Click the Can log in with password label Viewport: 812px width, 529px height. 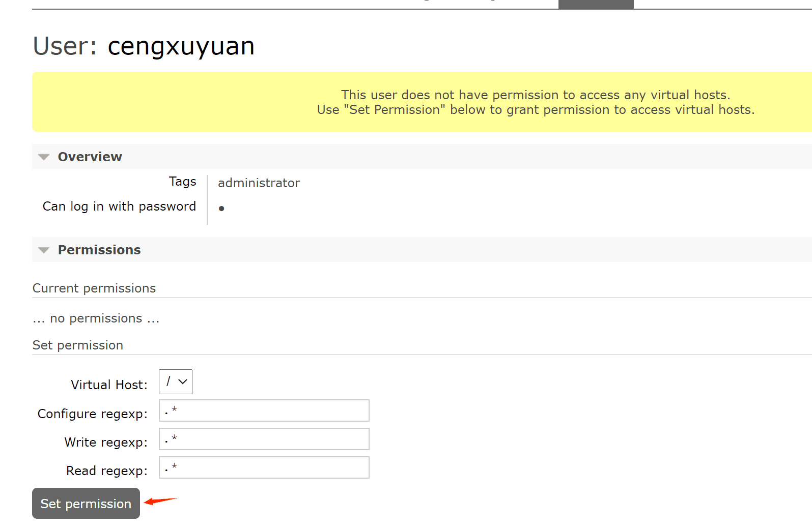[119, 207]
